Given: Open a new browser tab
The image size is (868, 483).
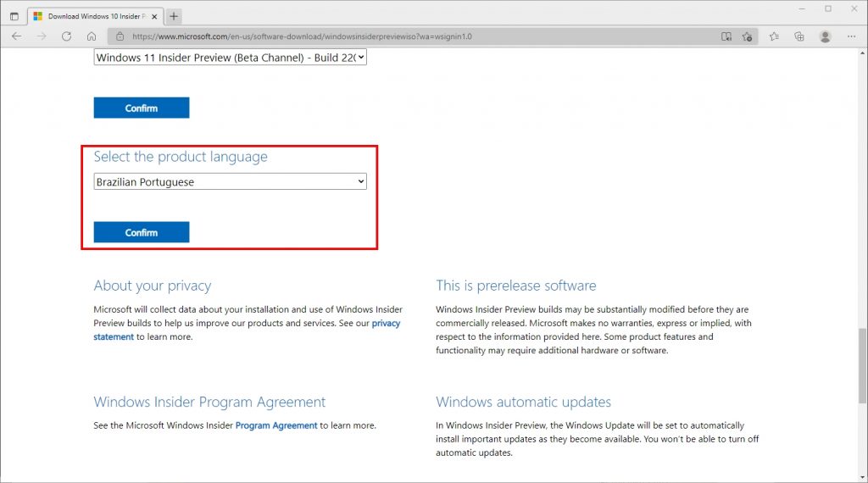Looking at the screenshot, I should coord(174,17).
